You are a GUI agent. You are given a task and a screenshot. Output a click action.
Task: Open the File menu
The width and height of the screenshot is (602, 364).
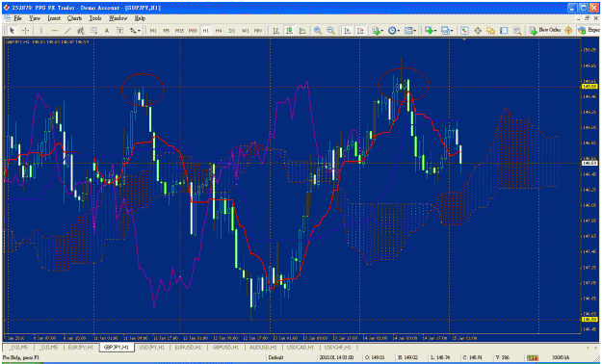click(17, 18)
